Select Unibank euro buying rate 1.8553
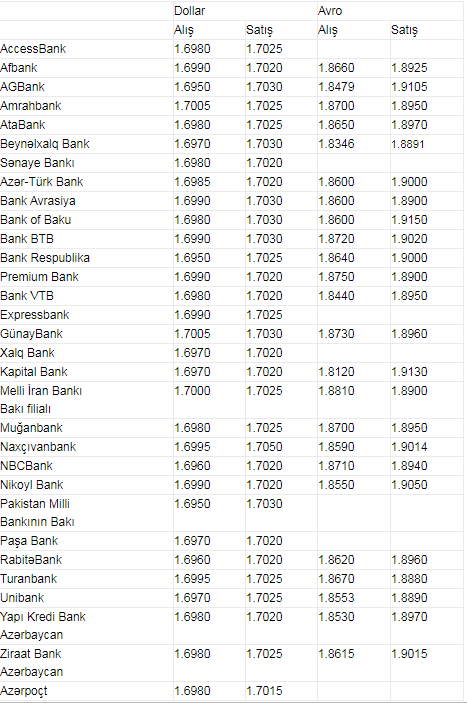This screenshot has height=703, width=467. point(336,598)
